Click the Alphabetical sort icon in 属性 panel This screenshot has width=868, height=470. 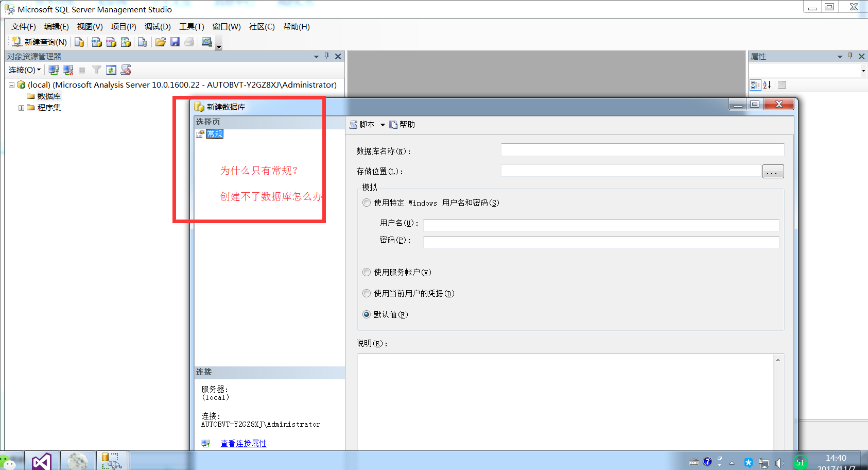point(767,85)
